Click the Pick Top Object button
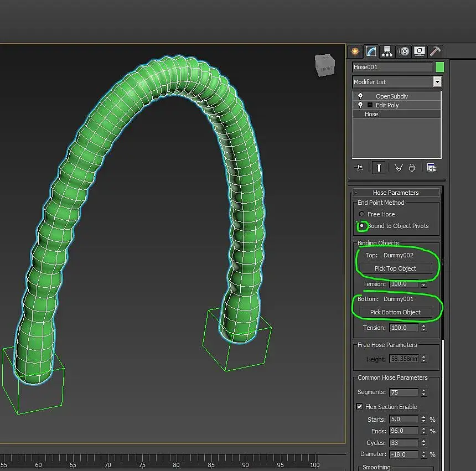This screenshot has height=471, width=476. point(395,268)
